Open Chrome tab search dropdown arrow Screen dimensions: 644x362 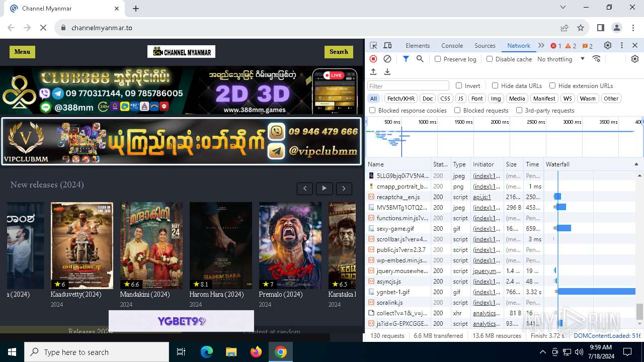coord(564,8)
